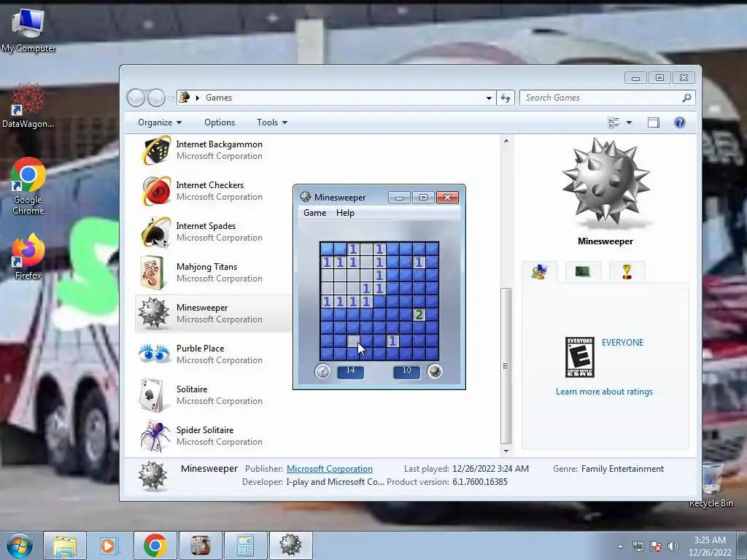Open the change view dropdown arrow
Viewport: 747px width, 560px height.
629,122
